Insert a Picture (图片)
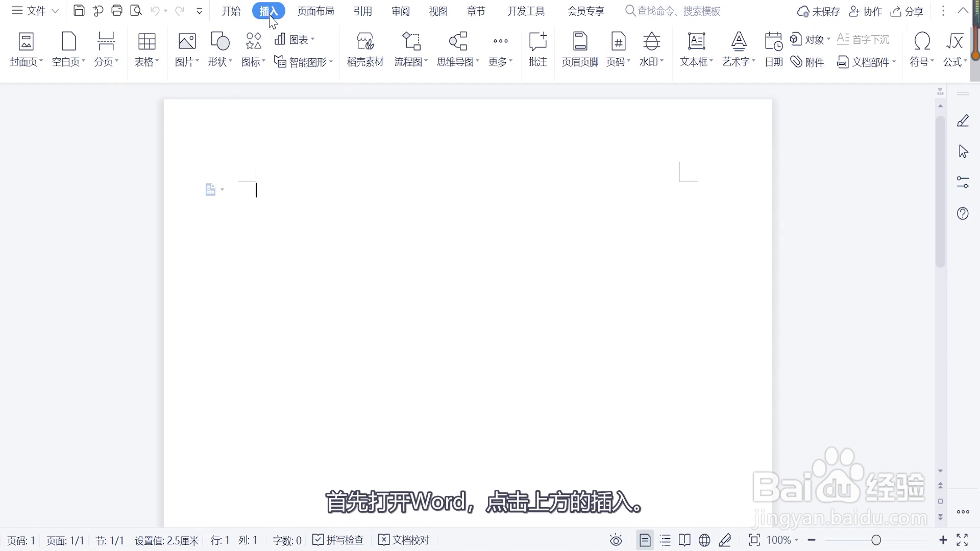The width and height of the screenshot is (980, 551). (x=187, y=49)
